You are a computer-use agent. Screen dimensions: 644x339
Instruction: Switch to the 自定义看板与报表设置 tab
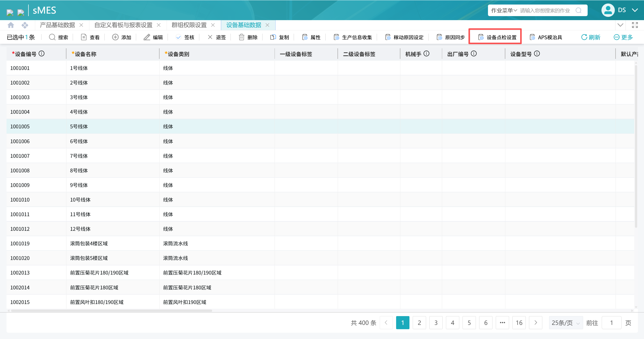point(123,25)
